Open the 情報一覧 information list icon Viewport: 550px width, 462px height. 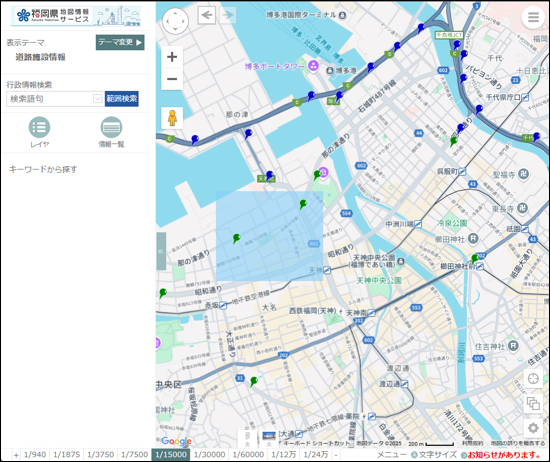111,132
